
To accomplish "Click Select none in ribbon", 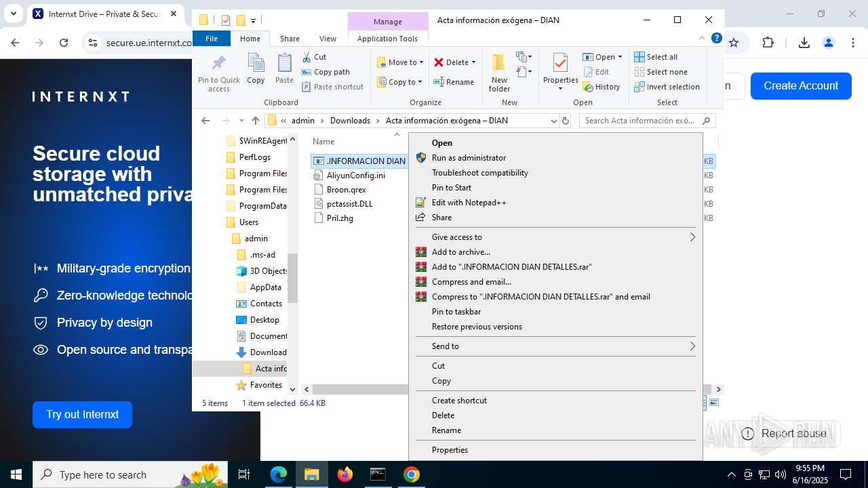I will 661,72.
